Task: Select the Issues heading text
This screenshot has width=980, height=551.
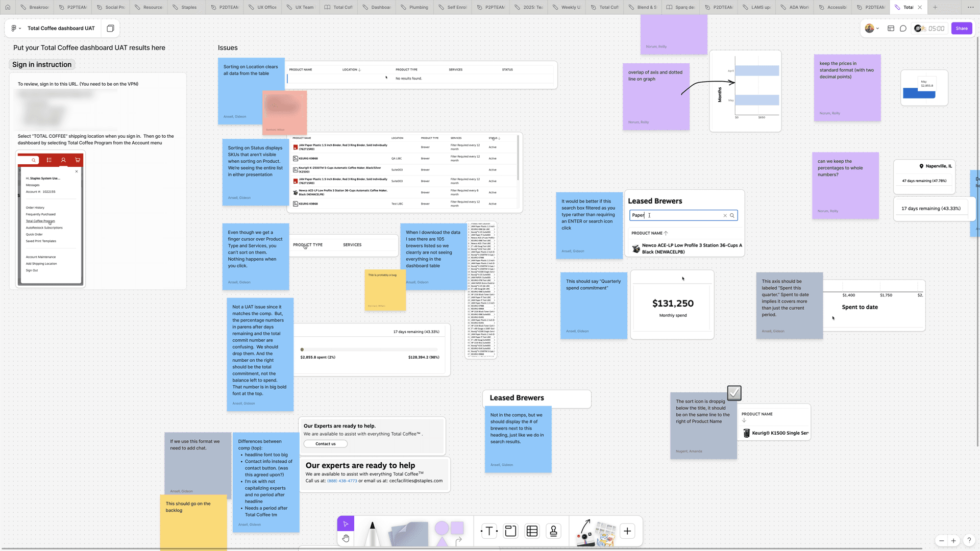Action: pos(228,47)
